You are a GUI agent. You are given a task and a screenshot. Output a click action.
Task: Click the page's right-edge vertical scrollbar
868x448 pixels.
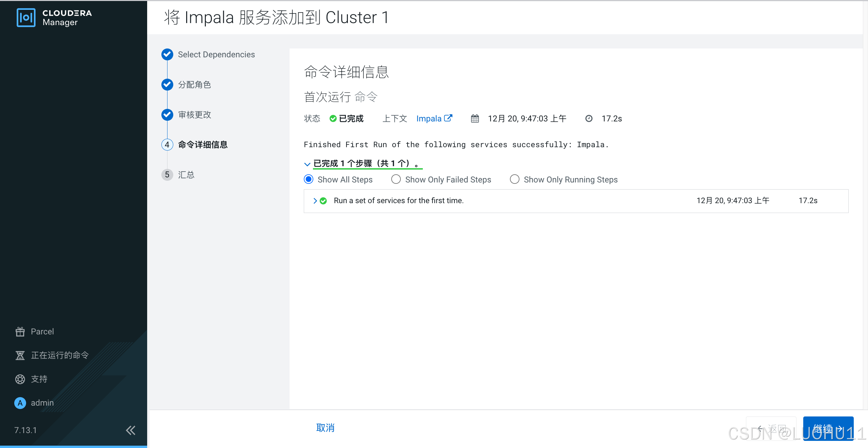coord(865,203)
